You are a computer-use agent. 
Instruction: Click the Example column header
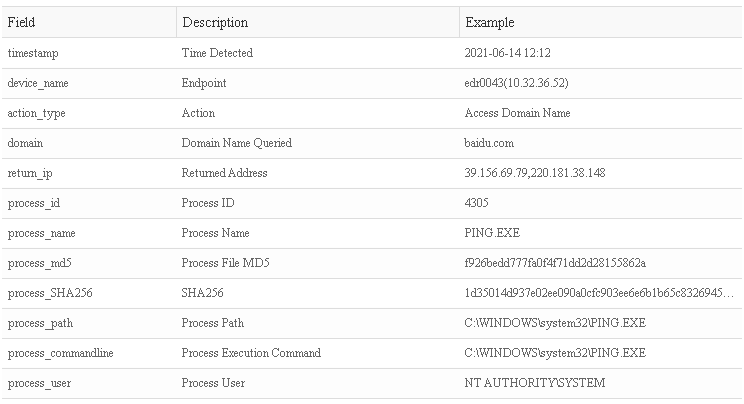click(x=490, y=22)
